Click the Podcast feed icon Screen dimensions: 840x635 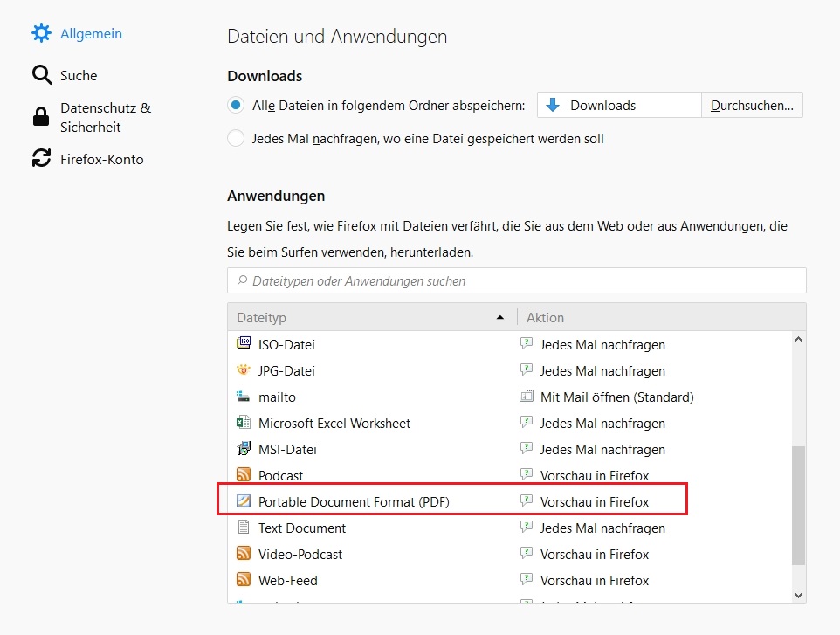244,475
